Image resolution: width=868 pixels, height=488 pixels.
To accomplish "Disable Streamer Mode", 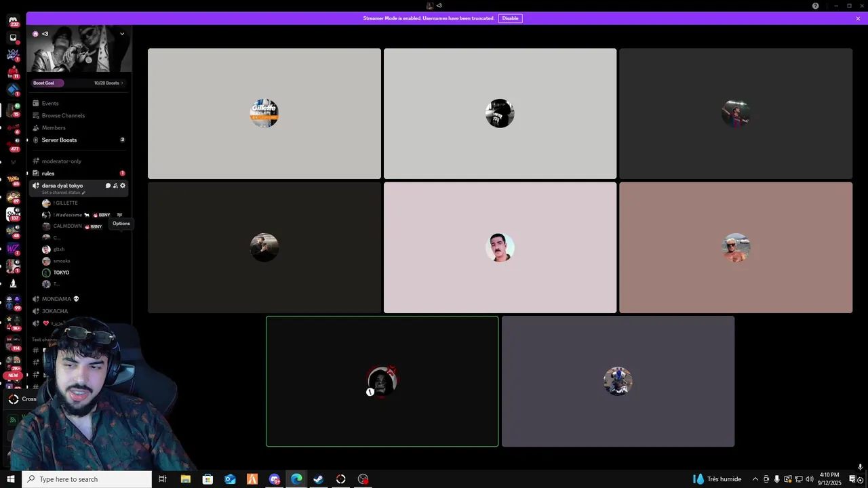I will [x=510, y=18].
